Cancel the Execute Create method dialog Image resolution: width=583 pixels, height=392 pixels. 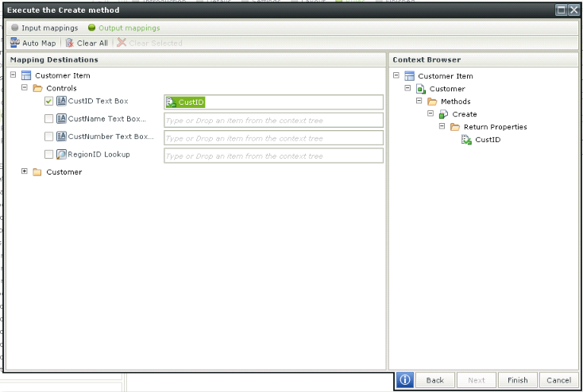559,380
